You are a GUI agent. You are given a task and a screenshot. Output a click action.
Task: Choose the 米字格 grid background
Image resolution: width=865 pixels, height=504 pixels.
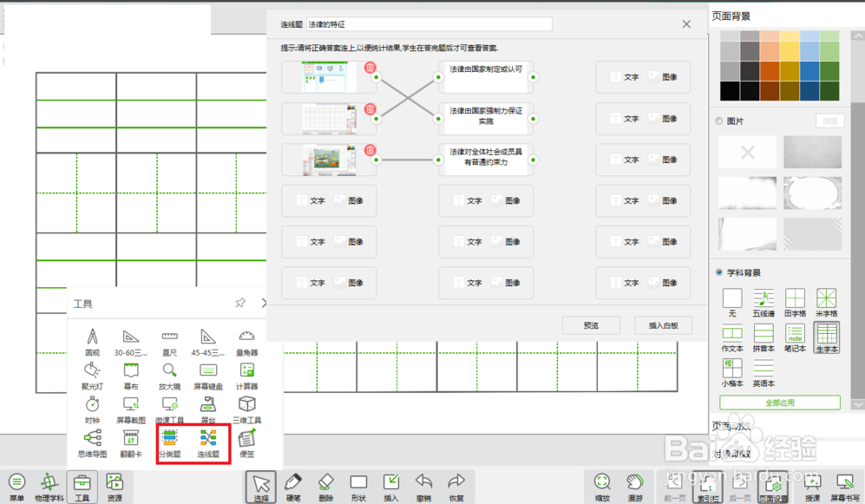click(826, 303)
